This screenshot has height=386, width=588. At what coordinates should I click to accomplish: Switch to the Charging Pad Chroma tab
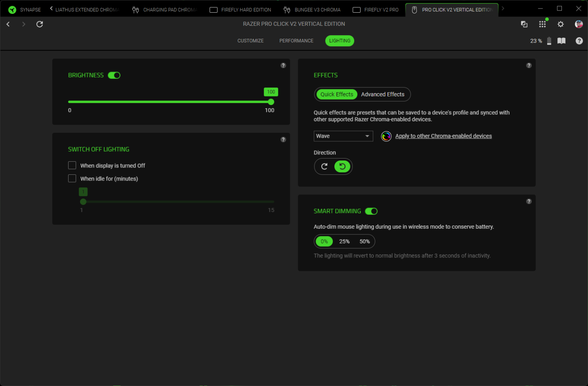tap(165, 10)
